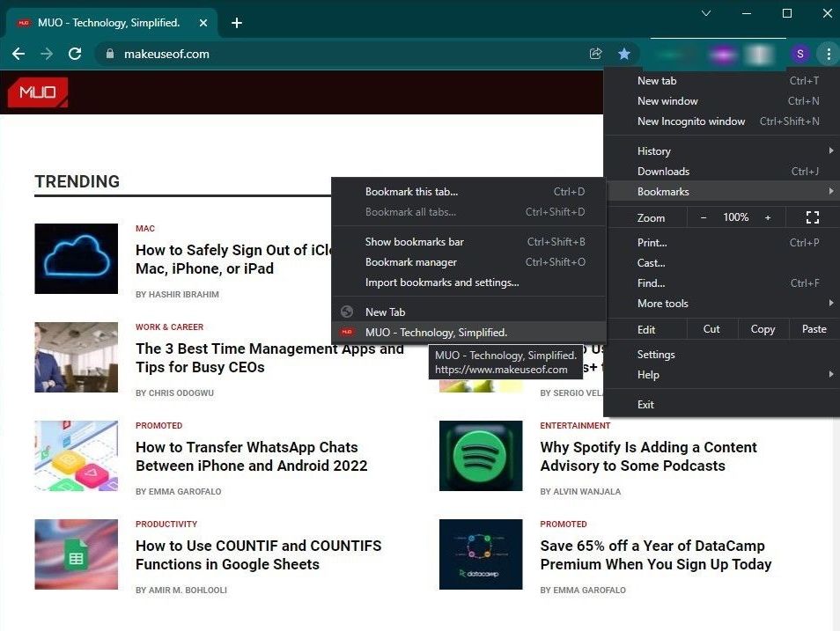This screenshot has height=631, width=840.
Task: Choose Exit in the Chrome menu
Action: [x=722, y=405]
